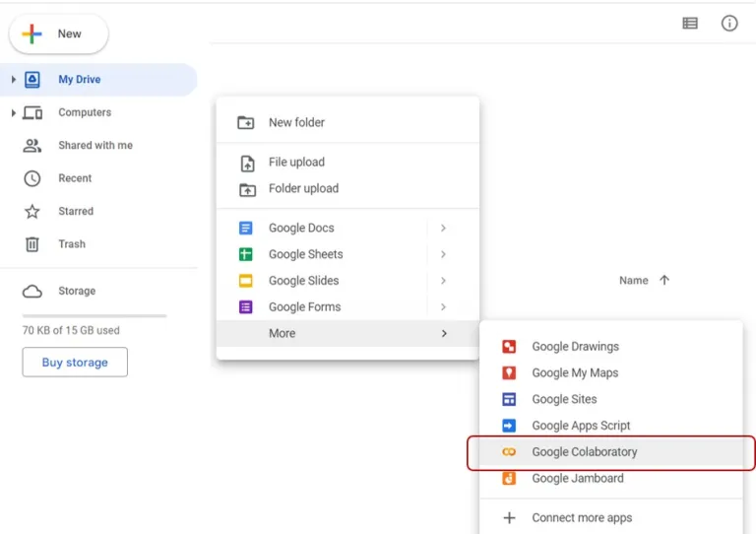Choose Google Sites from submenu
Image resolution: width=756 pixels, height=534 pixels.
(x=611, y=399)
